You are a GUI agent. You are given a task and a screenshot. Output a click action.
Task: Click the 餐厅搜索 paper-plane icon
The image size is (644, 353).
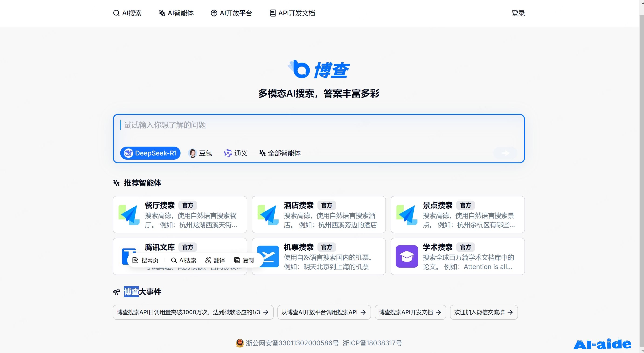tap(129, 215)
